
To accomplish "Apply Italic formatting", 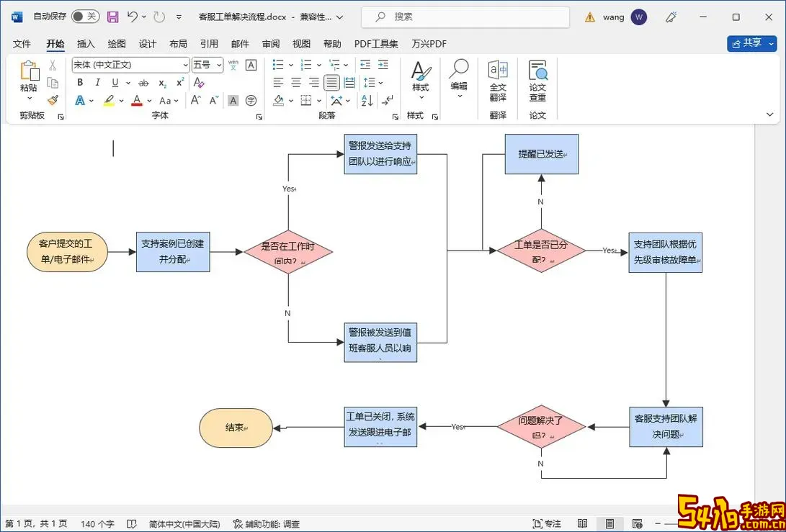I will pos(98,83).
